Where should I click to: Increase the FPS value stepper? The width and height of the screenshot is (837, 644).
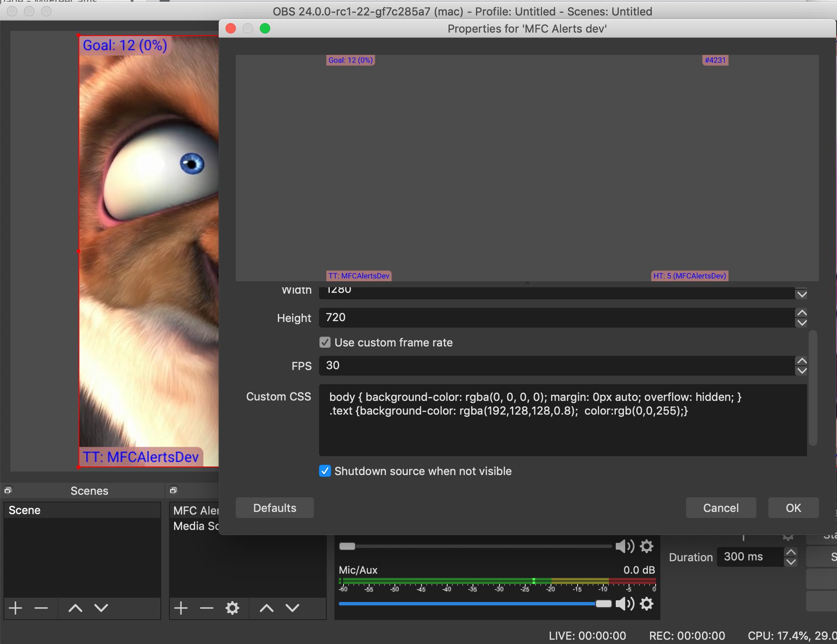tap(801, 361)
